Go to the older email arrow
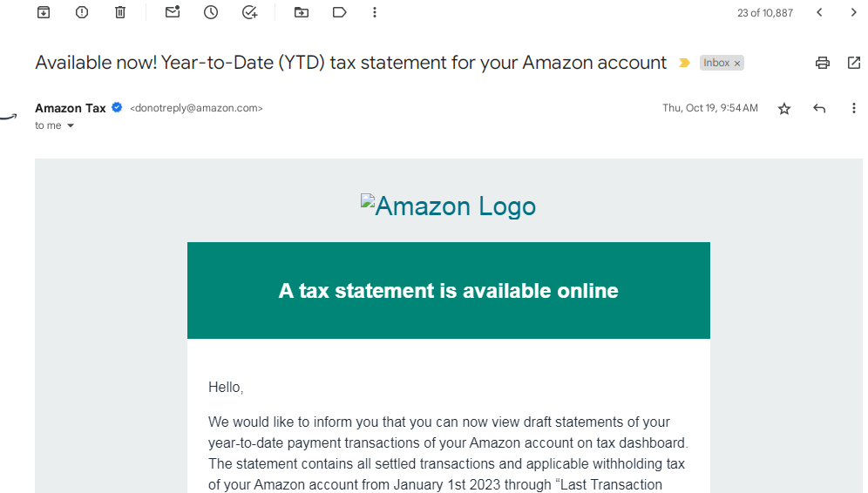868x493 pixels. 853,12
